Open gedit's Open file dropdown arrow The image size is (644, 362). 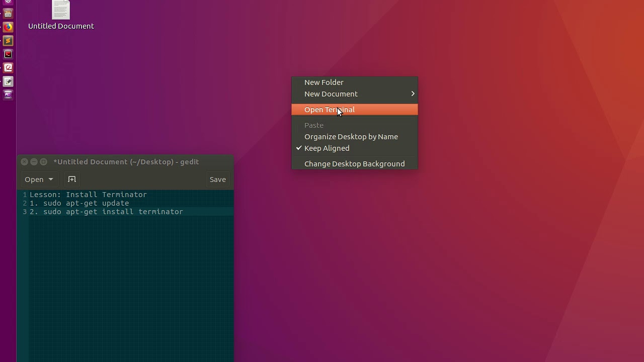[51, 179]
